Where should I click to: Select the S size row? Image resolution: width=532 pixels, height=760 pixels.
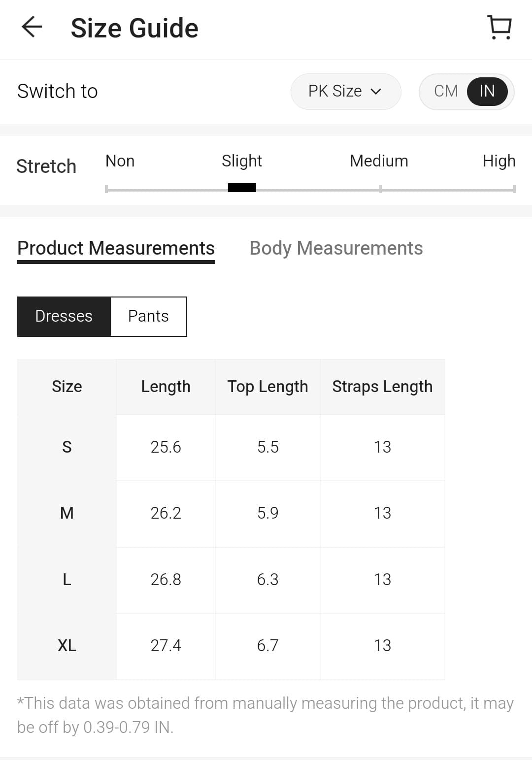(67, 447)
